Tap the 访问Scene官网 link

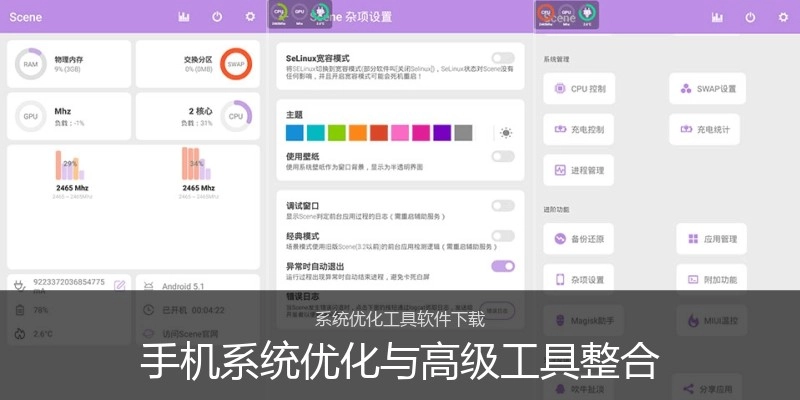[190, 334]
